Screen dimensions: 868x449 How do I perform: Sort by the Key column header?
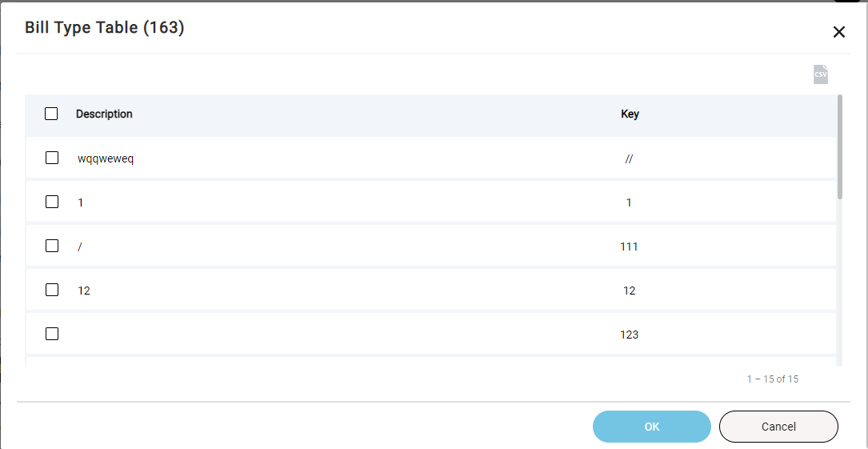coord(630,114)
